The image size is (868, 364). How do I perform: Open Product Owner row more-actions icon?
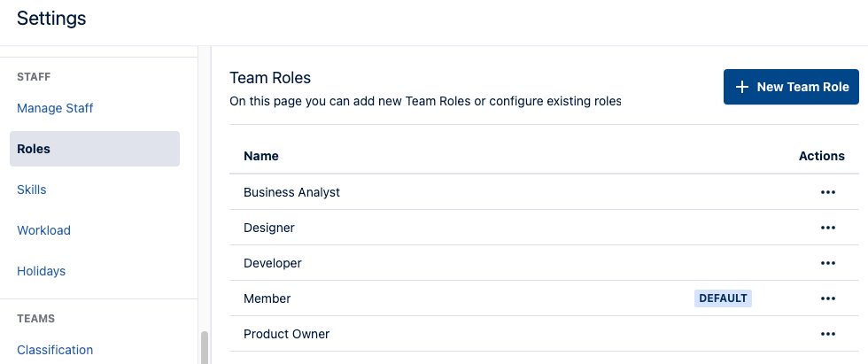(828, 334)
